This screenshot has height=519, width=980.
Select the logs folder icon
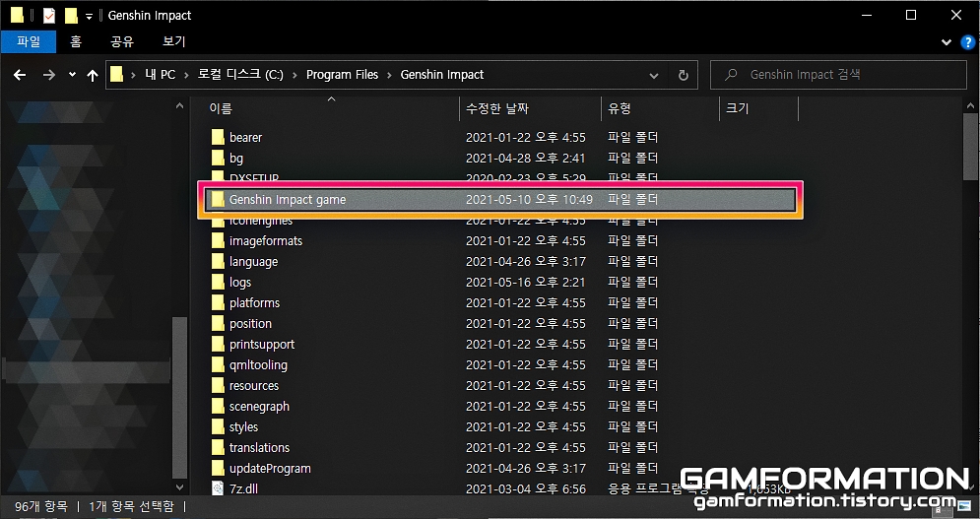click(x=218, y=282)
